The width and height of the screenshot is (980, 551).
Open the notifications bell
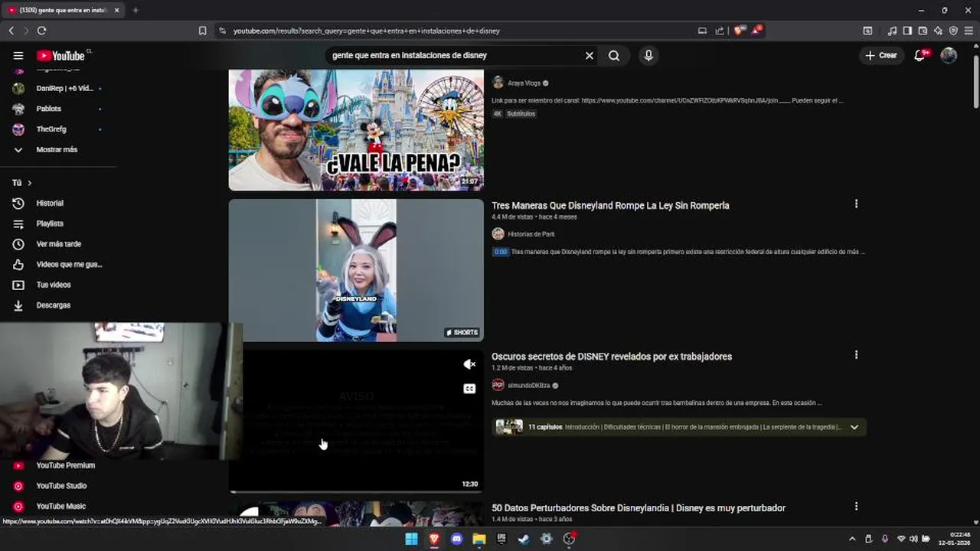[x=920, y=55]
